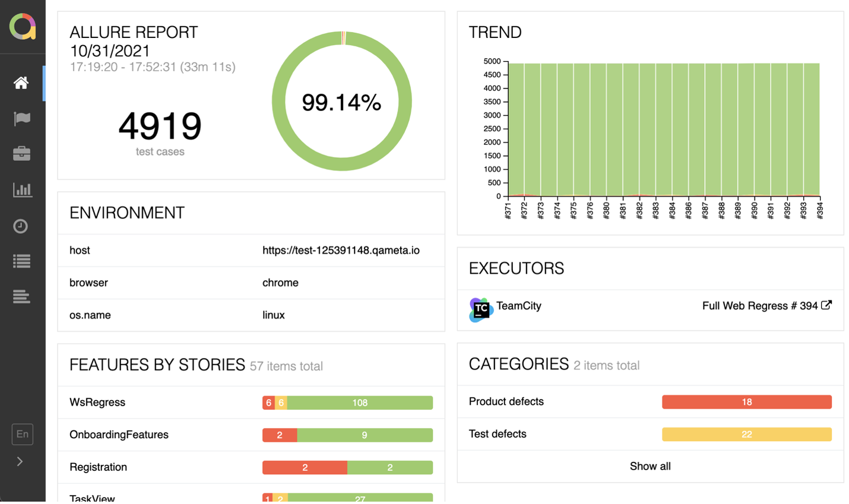Viewport: 849px width, 504px height.
Task: Open Behaviors via the list icon
Action: (x=22, y=261)
